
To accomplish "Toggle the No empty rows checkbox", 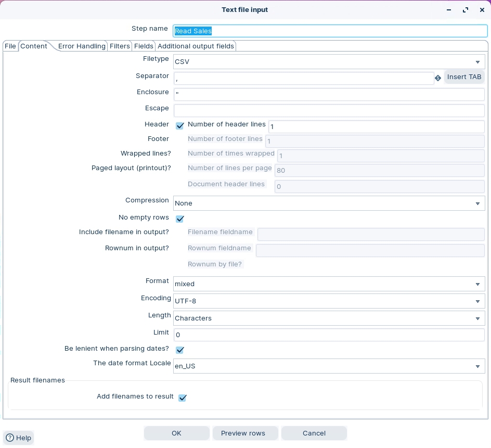I will click(180, 219).
